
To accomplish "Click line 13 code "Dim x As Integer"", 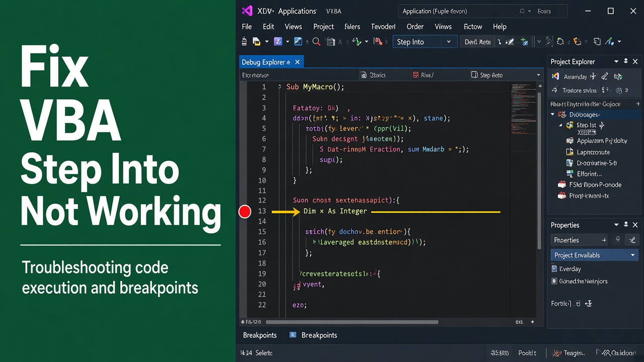I will (x=335, y=211).
